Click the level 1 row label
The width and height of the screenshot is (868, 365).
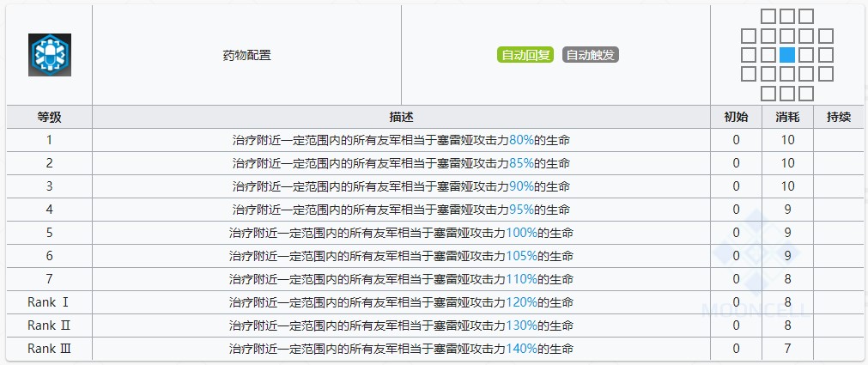(49, 140)
